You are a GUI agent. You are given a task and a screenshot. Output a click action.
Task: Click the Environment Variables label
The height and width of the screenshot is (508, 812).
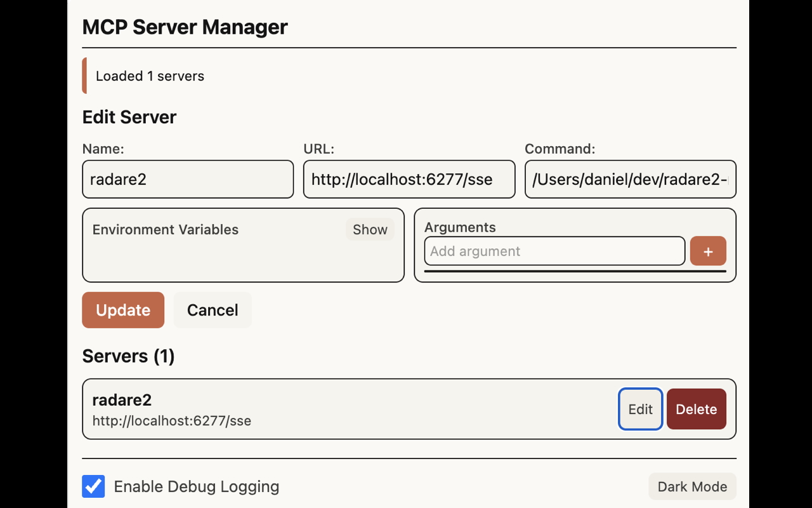click(x=166, y=230)
